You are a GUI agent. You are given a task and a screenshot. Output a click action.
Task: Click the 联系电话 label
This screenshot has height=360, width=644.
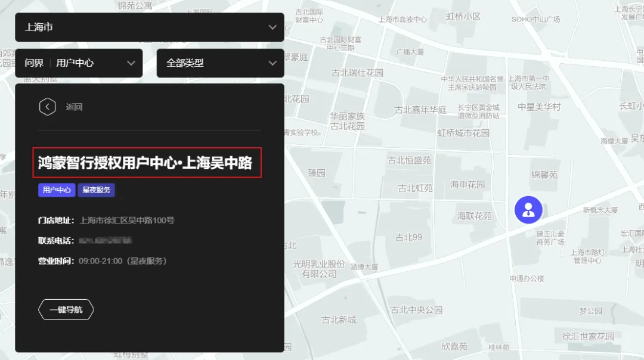pos(56,241)
